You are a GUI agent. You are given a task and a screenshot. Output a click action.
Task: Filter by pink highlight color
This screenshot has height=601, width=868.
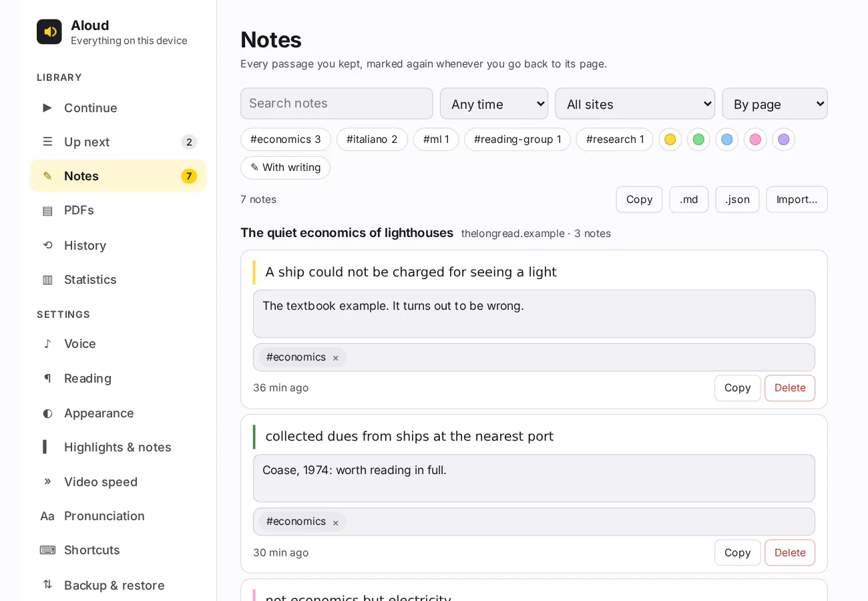click(755, 140)
